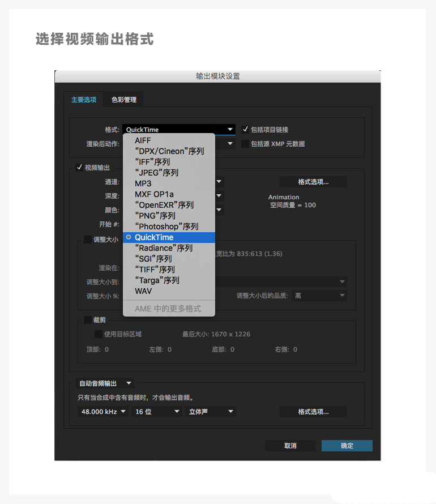
Task: Click the 输出模块设置 dialog title
Action: [218, 76]
